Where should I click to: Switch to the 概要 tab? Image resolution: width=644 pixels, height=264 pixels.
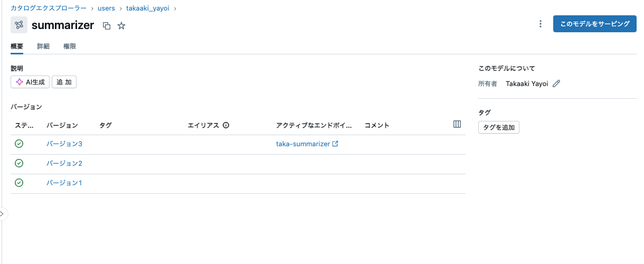pos(17,46)
